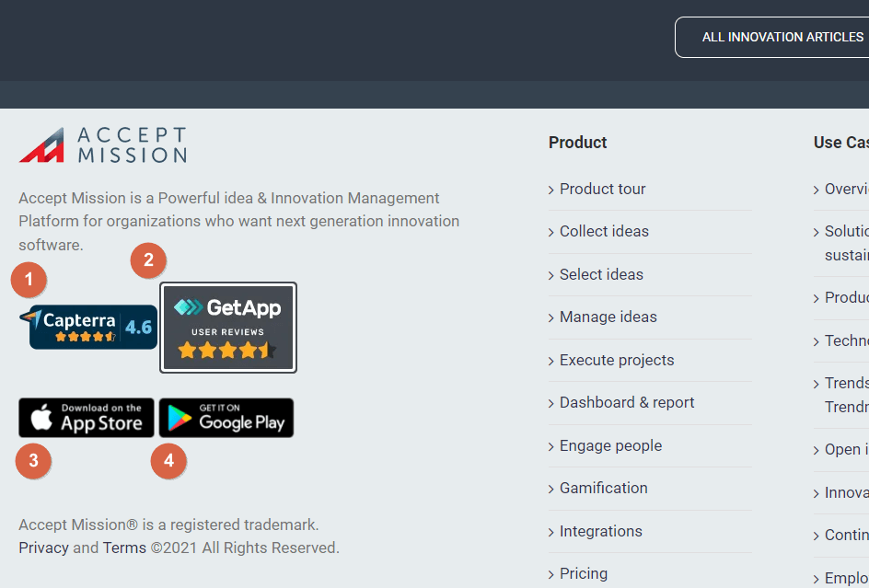
Task: Open the GetApp User Reviews badge
Action: point(228,328)
